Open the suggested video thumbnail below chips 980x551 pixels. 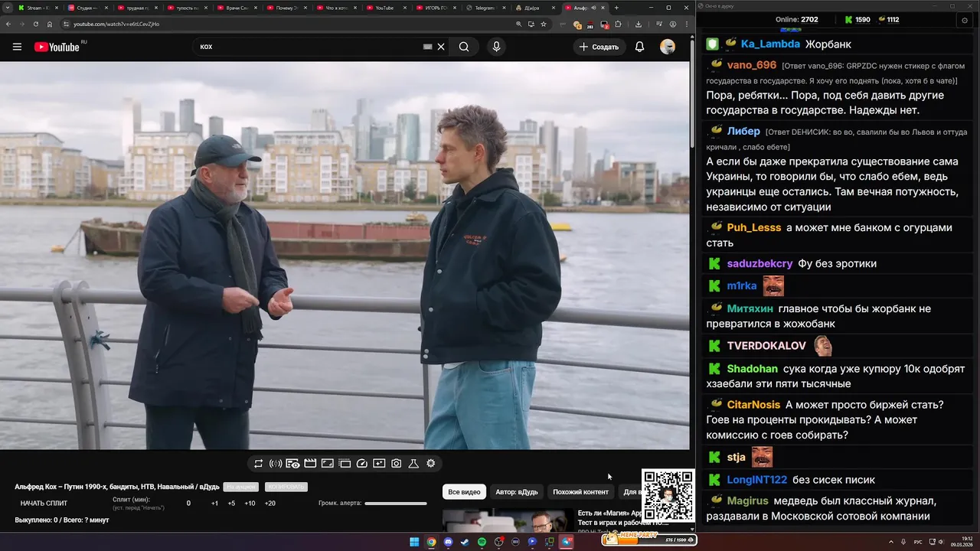pos(508,520)
